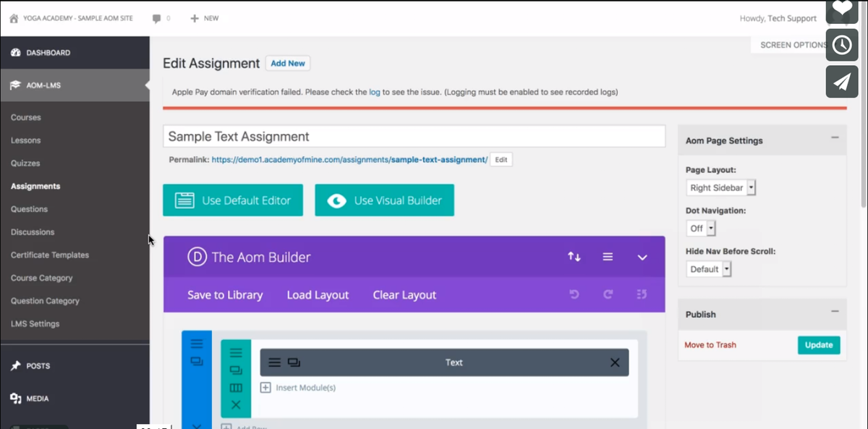Viewport: 868px width, 429px height.
Task: Open Course Category in sidebar
Action: (x=42, y=278)
